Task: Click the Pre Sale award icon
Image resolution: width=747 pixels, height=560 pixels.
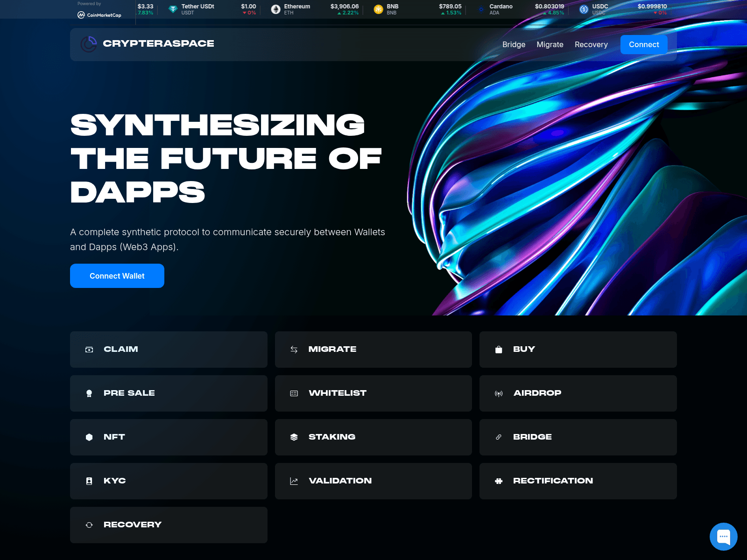Action: point(89,393)
